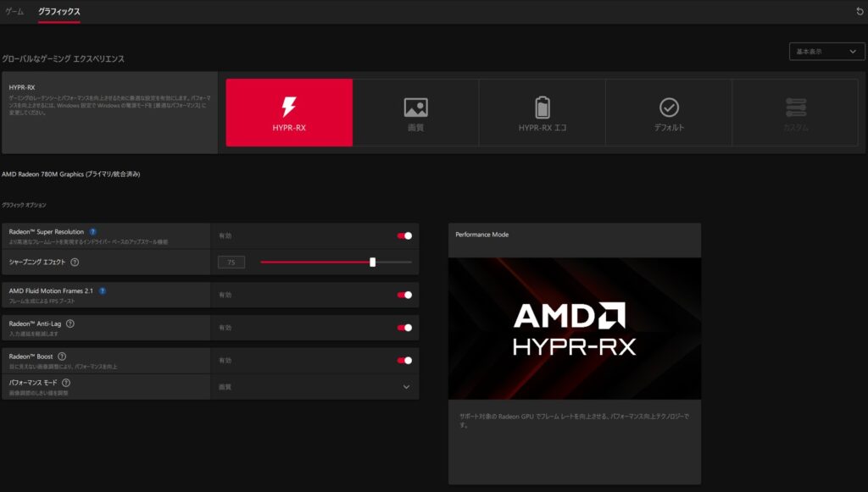868x492 pixels.
Task: Select the デフォルト checkmark profile
Action: [669, 113]
